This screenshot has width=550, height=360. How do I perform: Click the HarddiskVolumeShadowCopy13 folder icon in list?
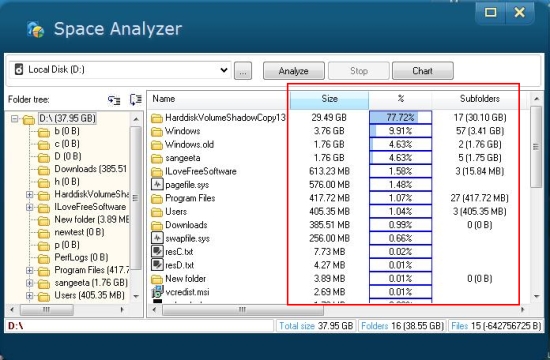pos(157,118)
